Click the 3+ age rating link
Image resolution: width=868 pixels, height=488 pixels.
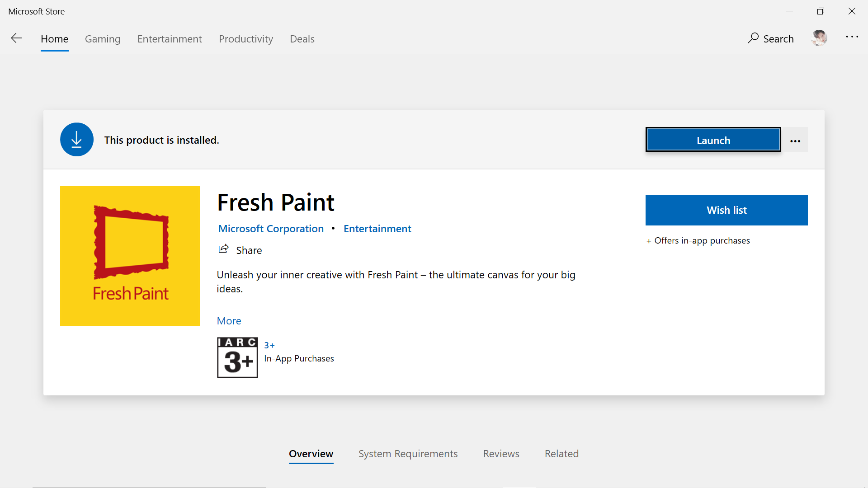pyautogui.click(x=269, y=345)
